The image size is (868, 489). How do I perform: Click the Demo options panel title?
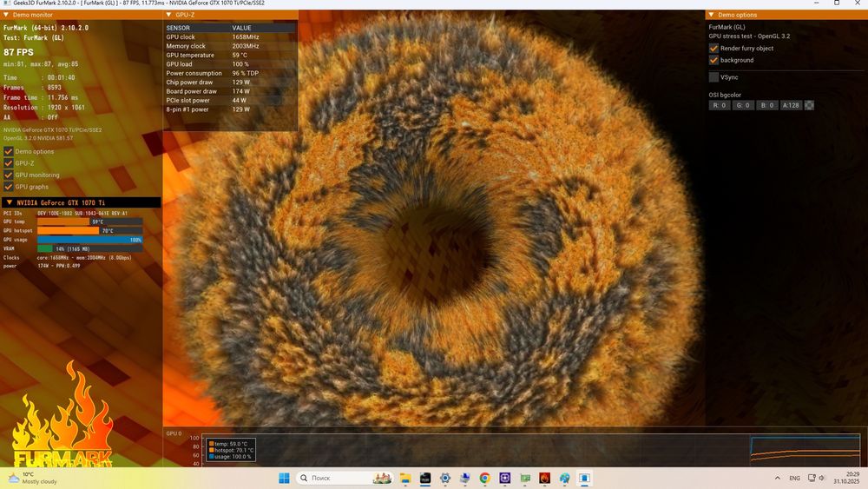pos(737,15)
